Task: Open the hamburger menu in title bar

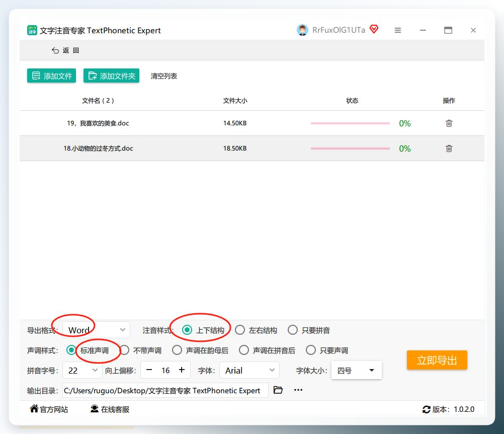Action: (397, 30)
